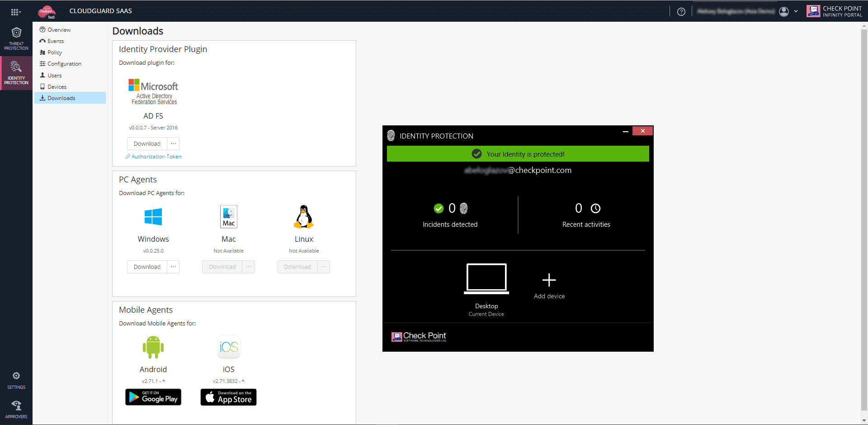Click the AD FS version 'v0.0.0.7 - Server 2016'
The width and height of the screenshot is (868, 425).
click(x=153, y=128)
